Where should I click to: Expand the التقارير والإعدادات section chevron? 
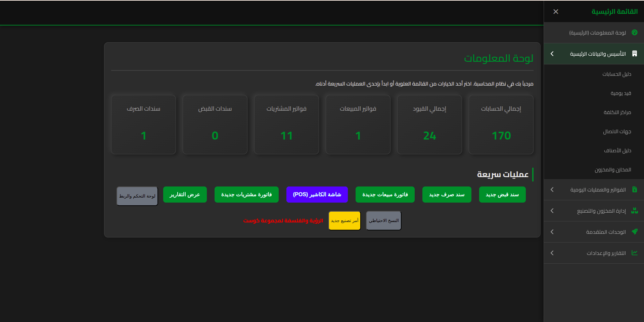(552, 253)
